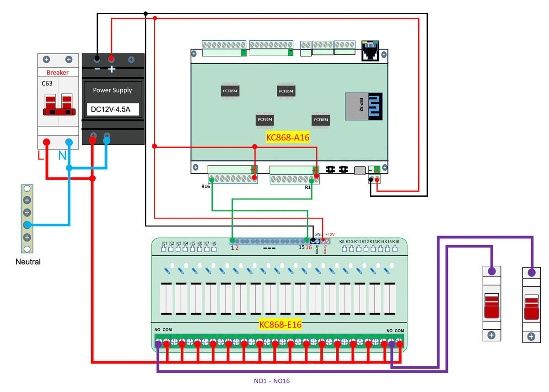Click the KC868-A16 board label
Viewport: 549px width, 392px height.
(x=288, y=137)
